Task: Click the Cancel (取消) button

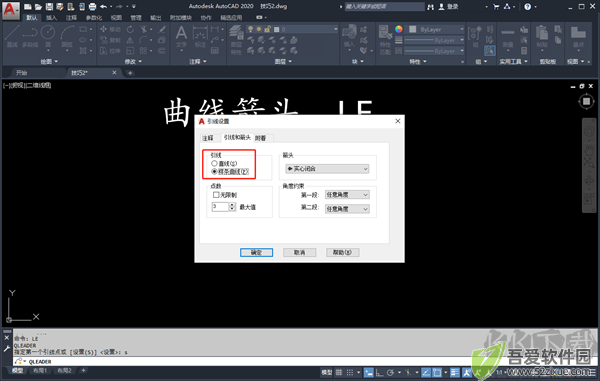Action: pos(299,252)
